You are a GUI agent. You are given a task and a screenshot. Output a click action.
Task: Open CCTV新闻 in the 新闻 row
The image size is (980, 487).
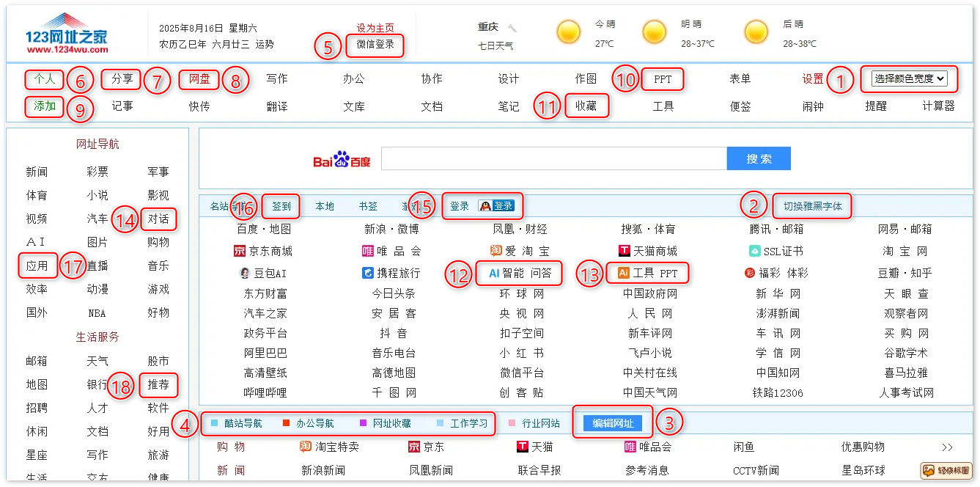point(756,470)
